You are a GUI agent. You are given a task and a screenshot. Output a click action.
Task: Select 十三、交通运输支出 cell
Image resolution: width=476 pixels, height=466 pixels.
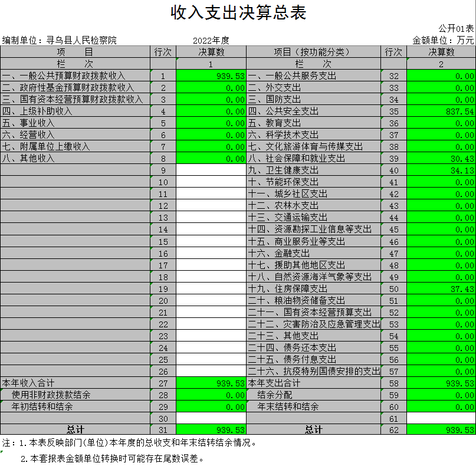click(314, 217)
